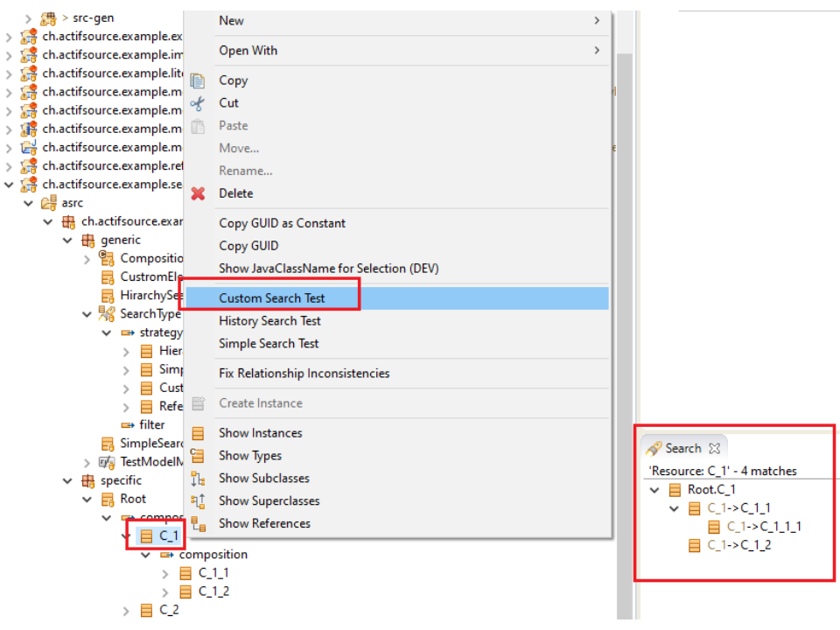840x630 pixels.
Task: Click the Copy icon in context menu
Action: pos(198,80)
